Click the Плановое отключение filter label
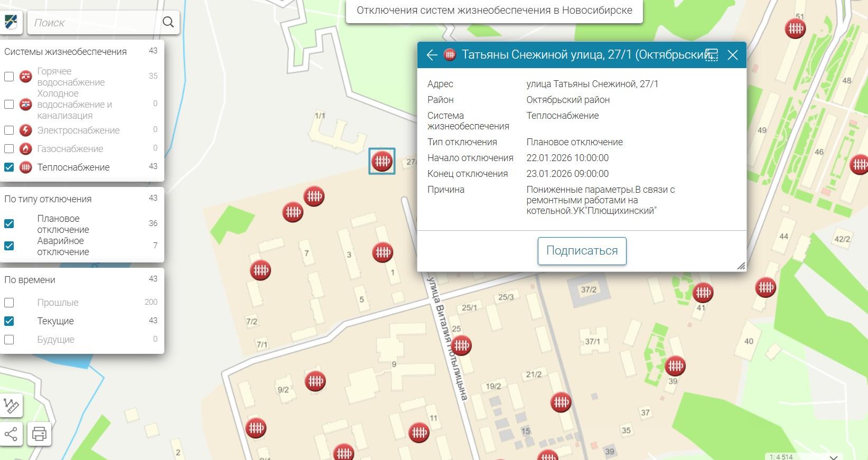This screenshot has height=460, width=868. (x=63, y=224)
